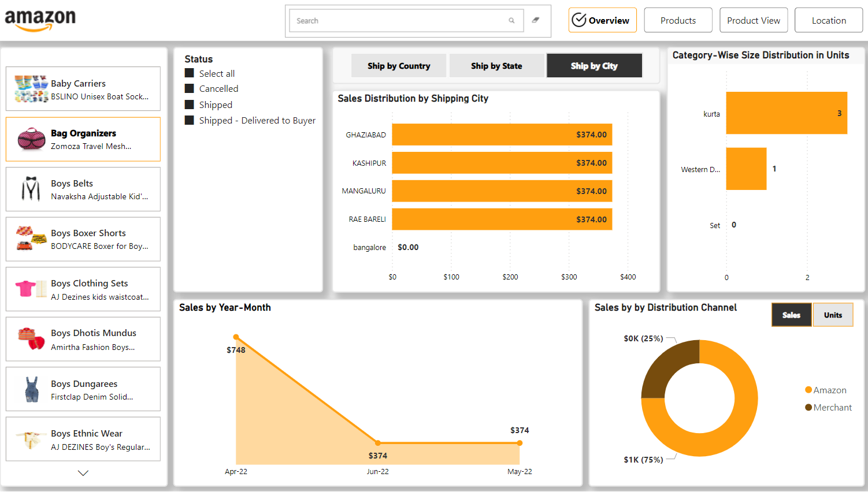Screen dimensions: 868x492
Task: Click 'Sales Distribution by Shipping City' title
Action: (413, 98)
